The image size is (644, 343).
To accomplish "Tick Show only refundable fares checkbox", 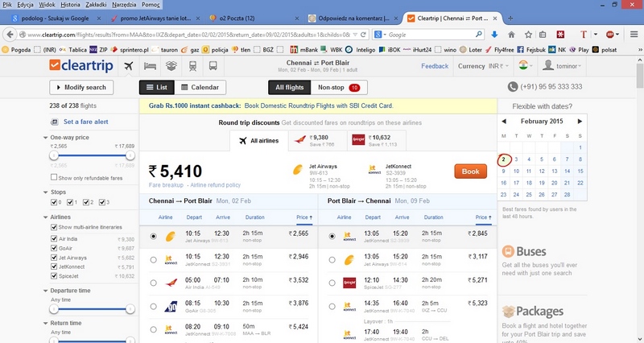I will (x=54, y=177).
